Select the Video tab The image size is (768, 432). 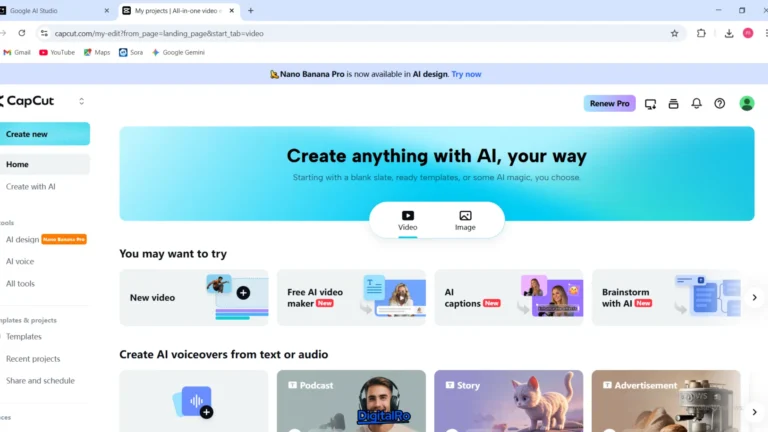click(408, 220)
